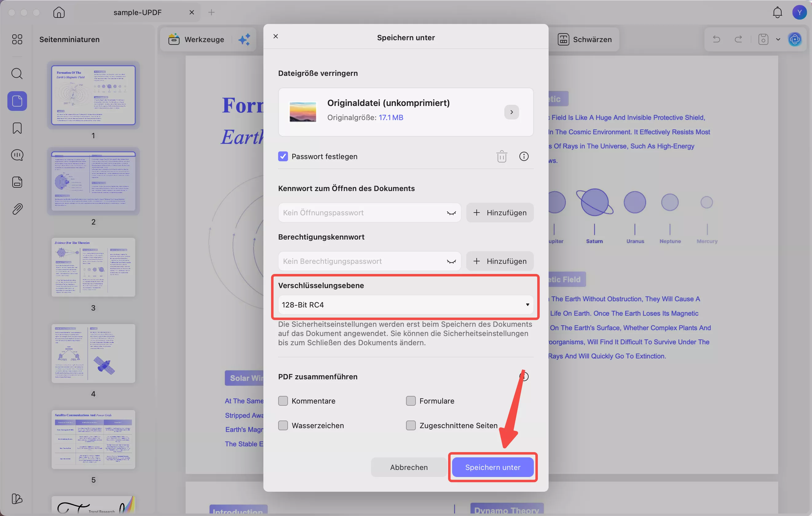The image size is (812, 516).
Task: Open the AI assistant sparkle icon
Action: click(244, 39)
